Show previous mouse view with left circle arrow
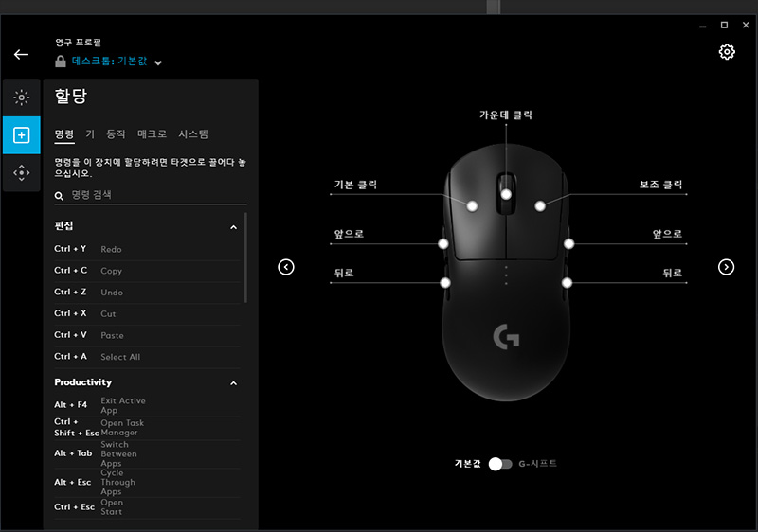758x532 pixels. [x=286, y=267]
